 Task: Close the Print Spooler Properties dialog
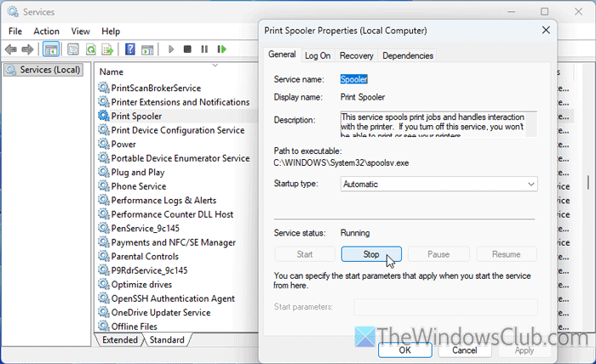click(x=546, y=30)
